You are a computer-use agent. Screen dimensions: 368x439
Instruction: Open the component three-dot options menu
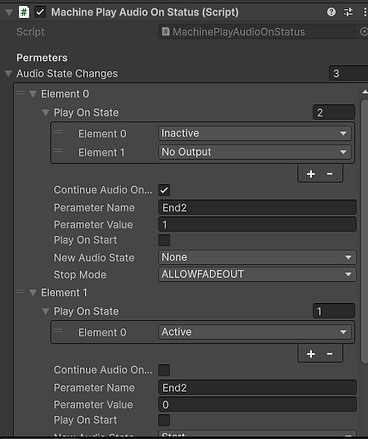(x=365, y=12)
